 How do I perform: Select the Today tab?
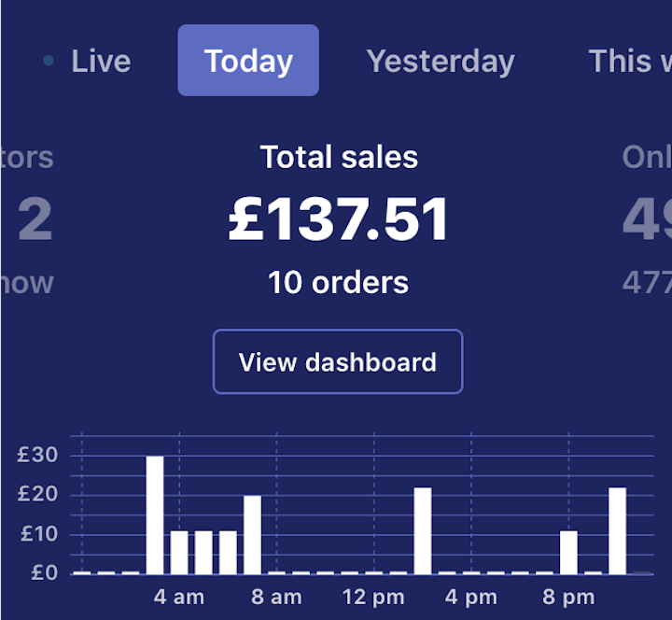coord(248,62)
